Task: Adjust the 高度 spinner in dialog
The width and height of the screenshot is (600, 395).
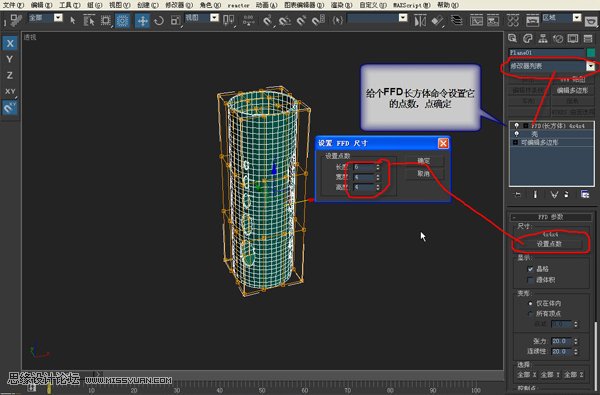Action: [378, 187]
